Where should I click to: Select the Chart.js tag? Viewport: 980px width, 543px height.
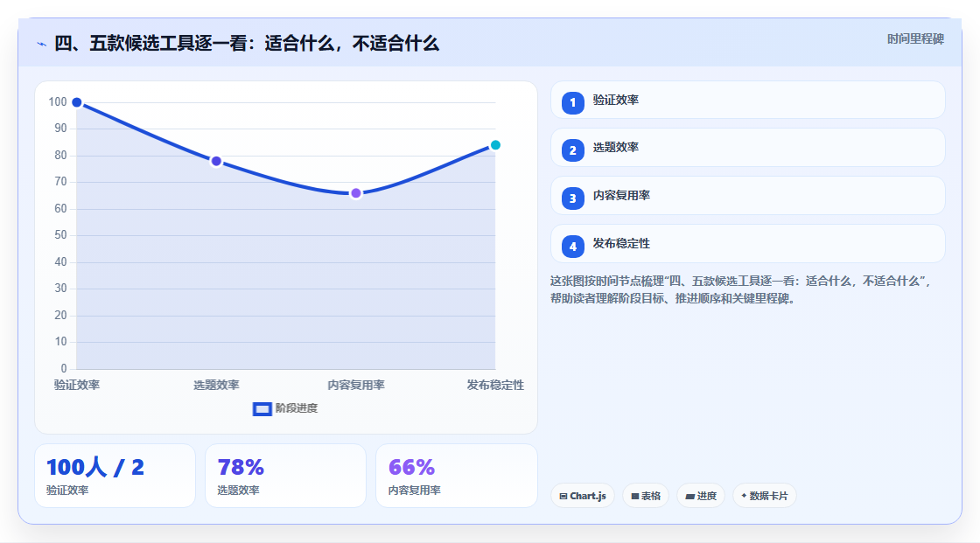(583, 496)
